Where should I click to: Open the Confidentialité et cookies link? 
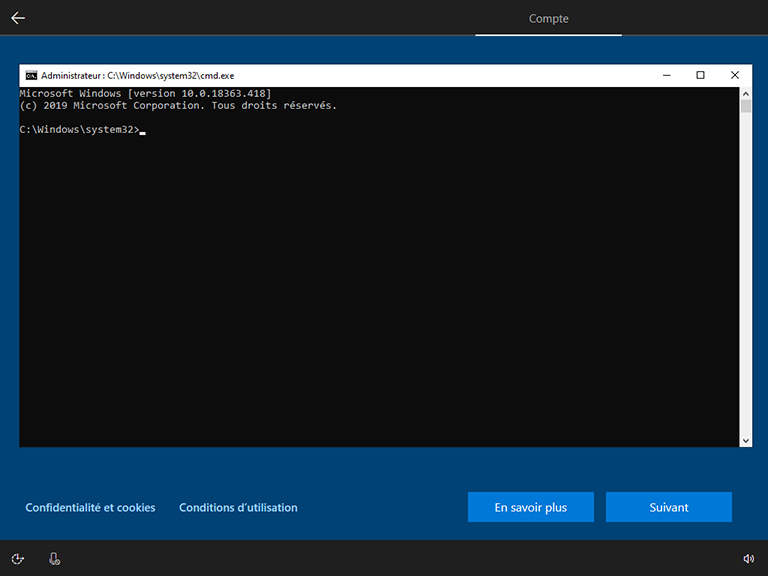tap(90, 507)
